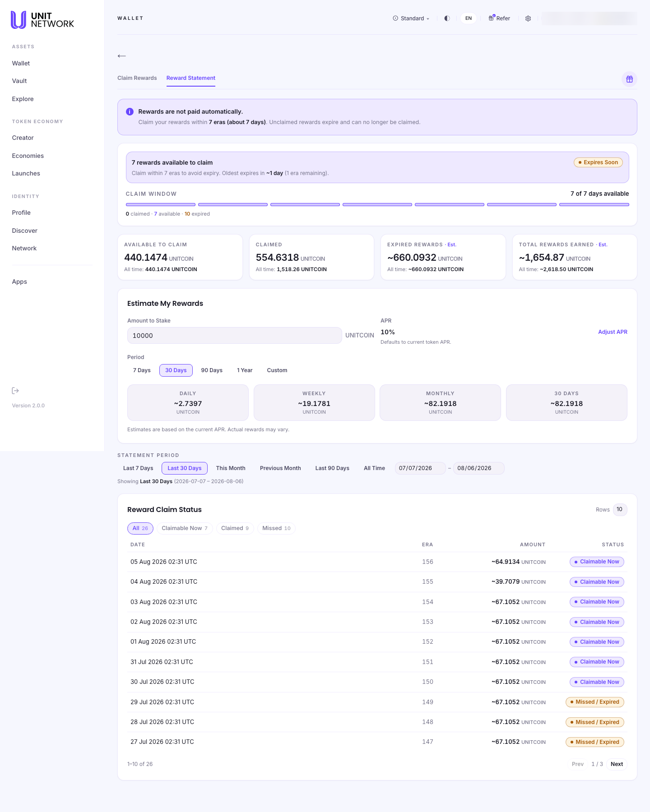This screenshot has width=650, height=812.
Task: Click the Claimed 554.6318 card
Action: [x=311, y=257]
